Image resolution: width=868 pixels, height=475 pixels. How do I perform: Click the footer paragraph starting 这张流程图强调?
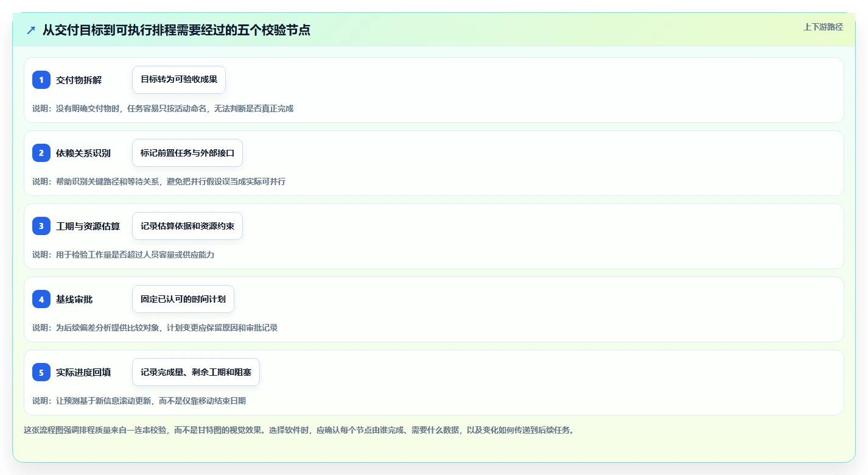[299, 430]
